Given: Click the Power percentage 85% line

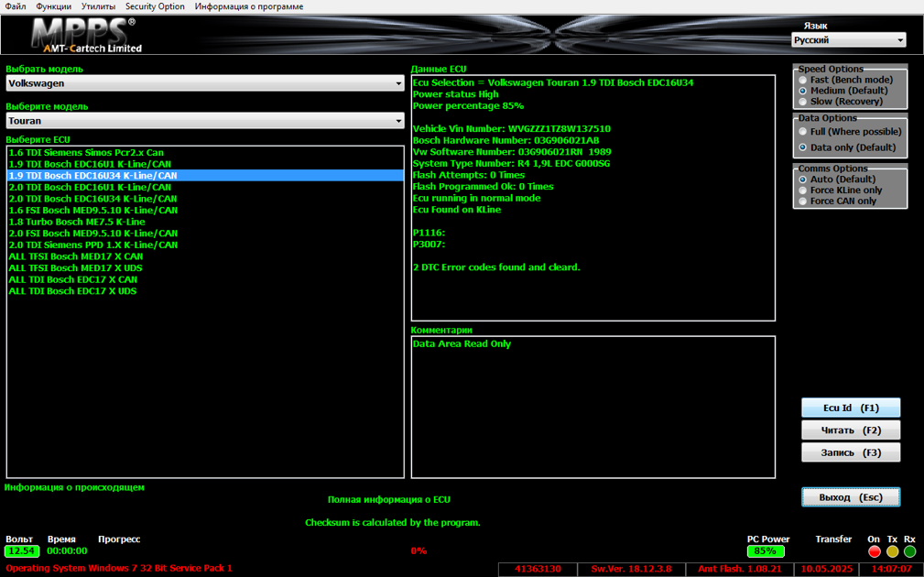Looking at the screenshot, I should click(x=468, y=106).
